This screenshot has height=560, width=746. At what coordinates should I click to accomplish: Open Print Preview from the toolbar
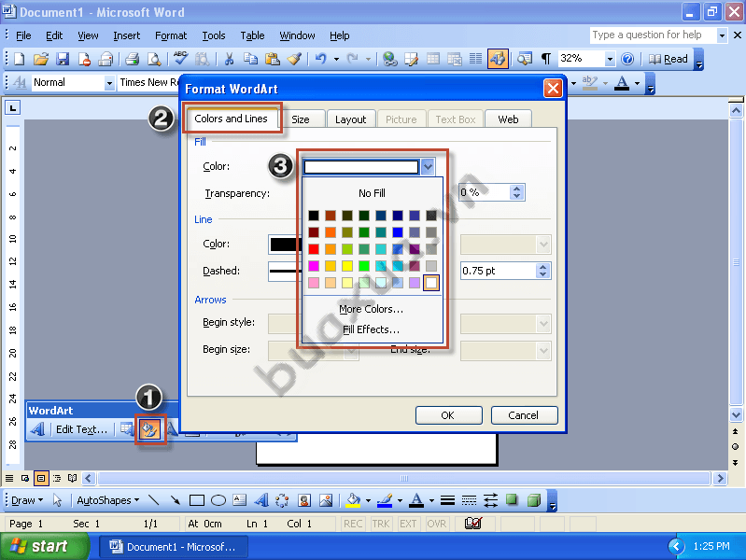(x=154, y=59)
